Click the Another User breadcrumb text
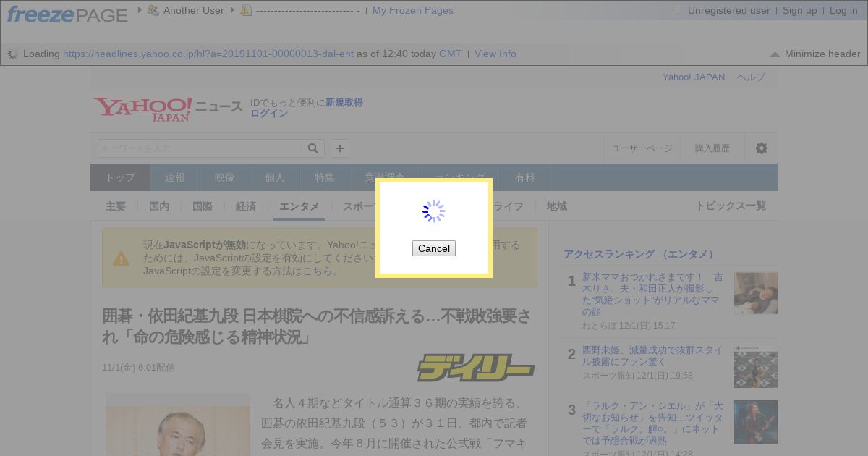This screenshot has width=868, height=456. click(194, 10)
